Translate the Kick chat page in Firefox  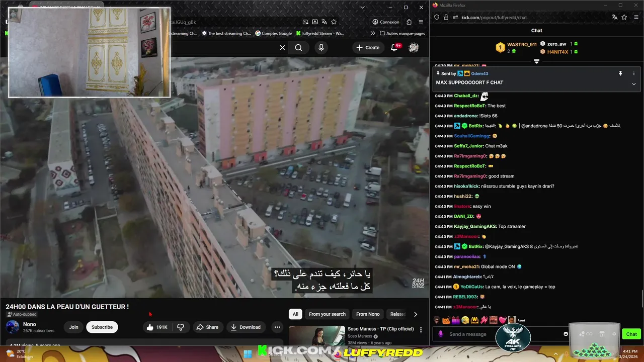click(x=614, y=17)
